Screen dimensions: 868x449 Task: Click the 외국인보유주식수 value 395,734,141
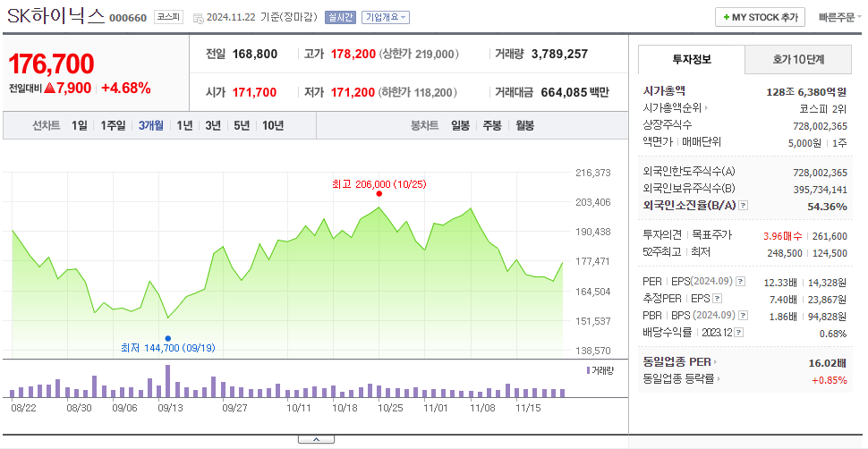tap(820, 190)
